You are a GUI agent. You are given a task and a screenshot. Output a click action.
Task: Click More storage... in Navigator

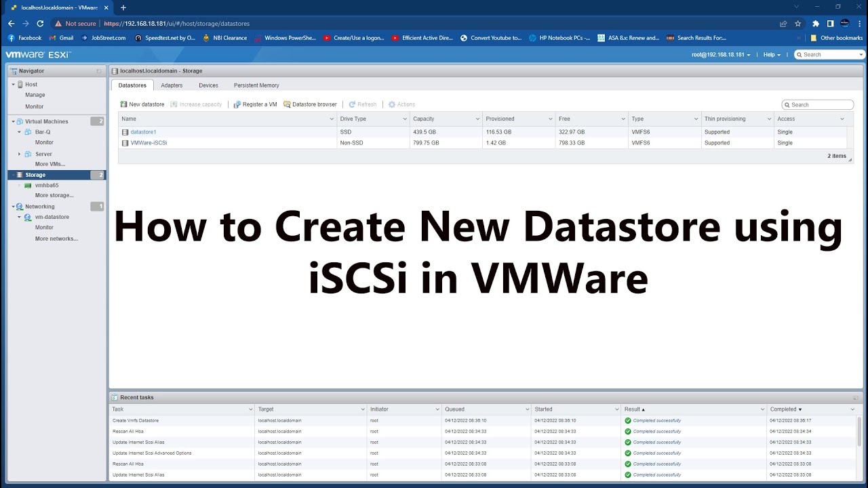click(x=54, y=195)
